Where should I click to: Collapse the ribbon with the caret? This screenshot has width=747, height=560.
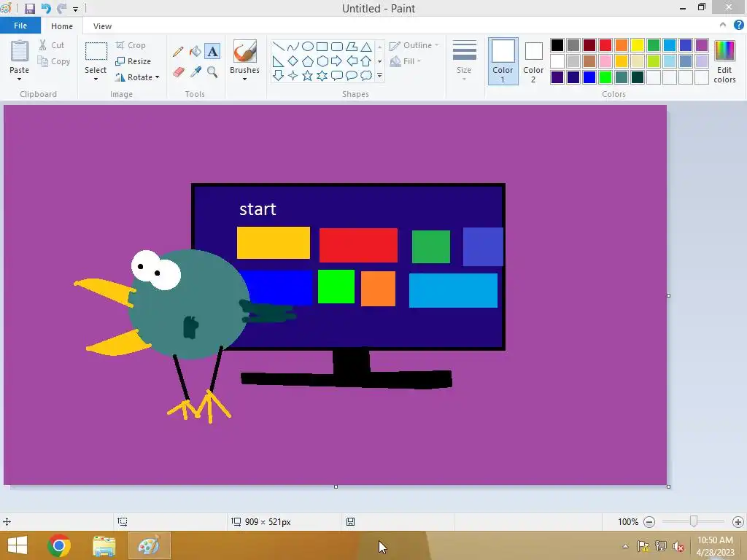coord(723,26)
